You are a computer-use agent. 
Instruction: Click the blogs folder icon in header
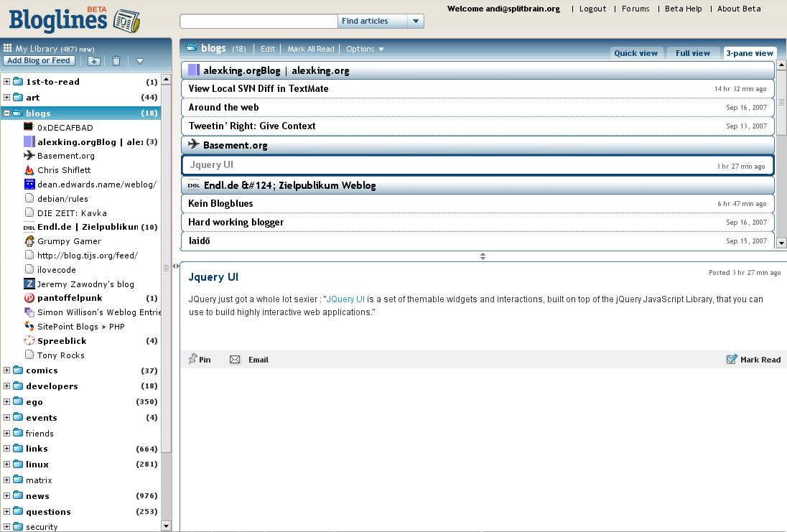[x=191, y=47]
